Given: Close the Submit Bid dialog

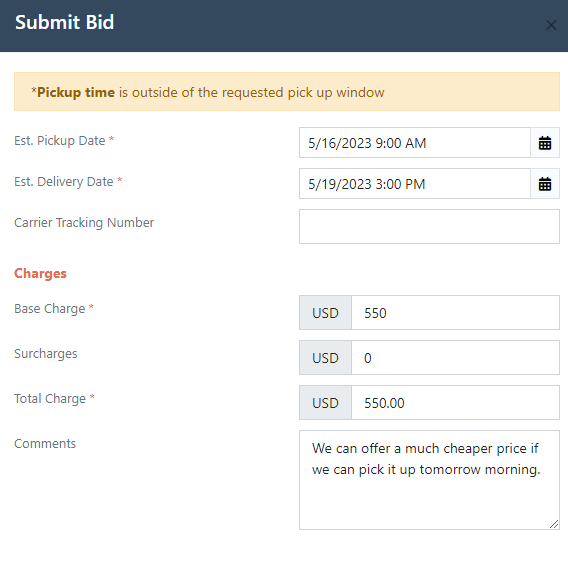Looking at the screenshot, I should pos(551,25).
